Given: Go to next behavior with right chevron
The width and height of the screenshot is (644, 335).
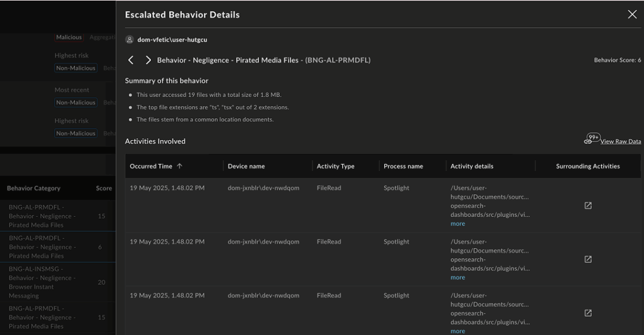Looking at the screenshot, I should [x=148, y=60].
